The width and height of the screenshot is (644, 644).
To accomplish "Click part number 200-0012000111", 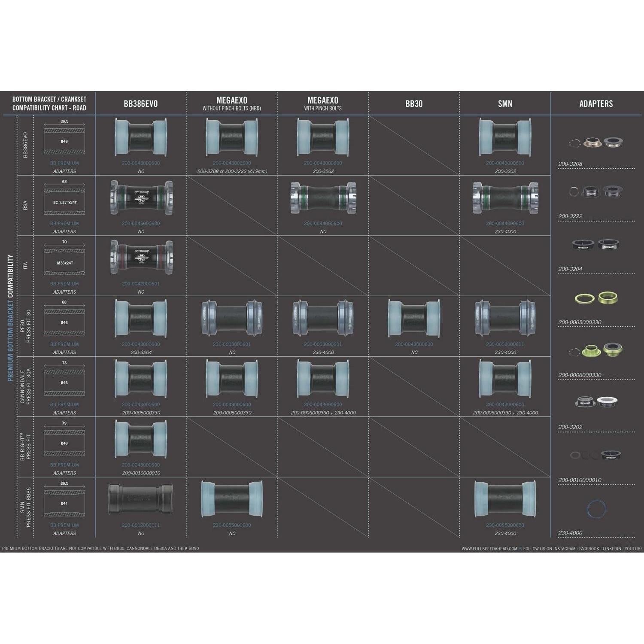I will 141,525.
